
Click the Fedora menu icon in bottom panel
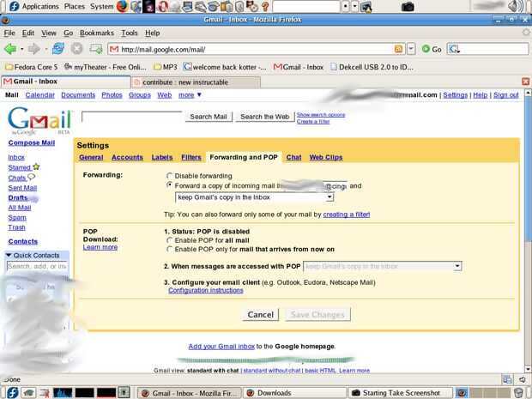pyautogui.click(x=13, y=392)
